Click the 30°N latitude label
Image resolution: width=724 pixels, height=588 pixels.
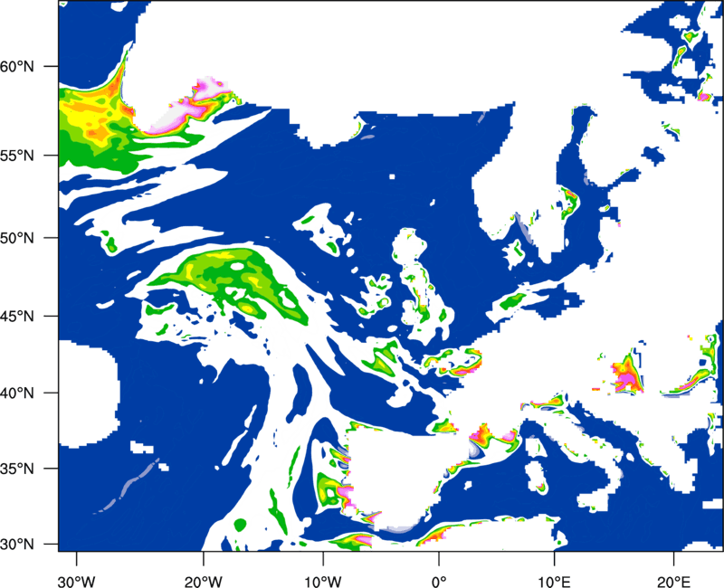click(17, 545)
